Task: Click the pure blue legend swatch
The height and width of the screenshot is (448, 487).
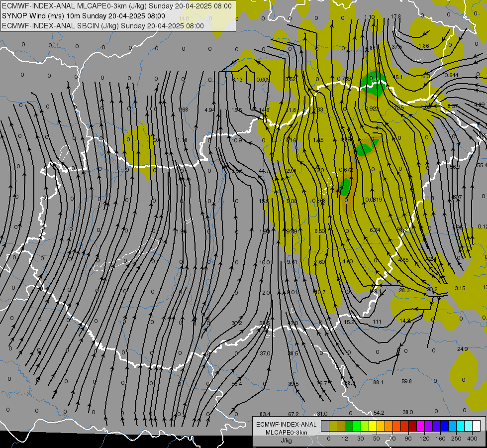Action: coord(444,426)
